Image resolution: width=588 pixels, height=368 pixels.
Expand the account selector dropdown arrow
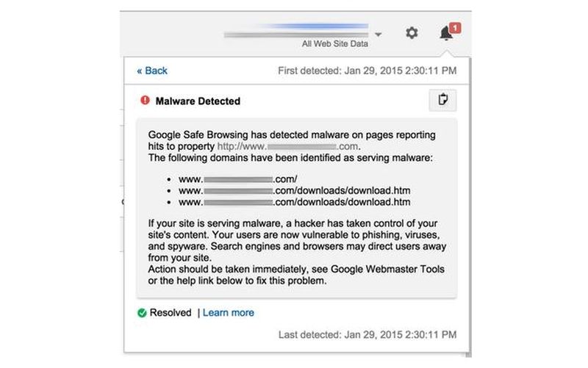click(x=378, y=35)
